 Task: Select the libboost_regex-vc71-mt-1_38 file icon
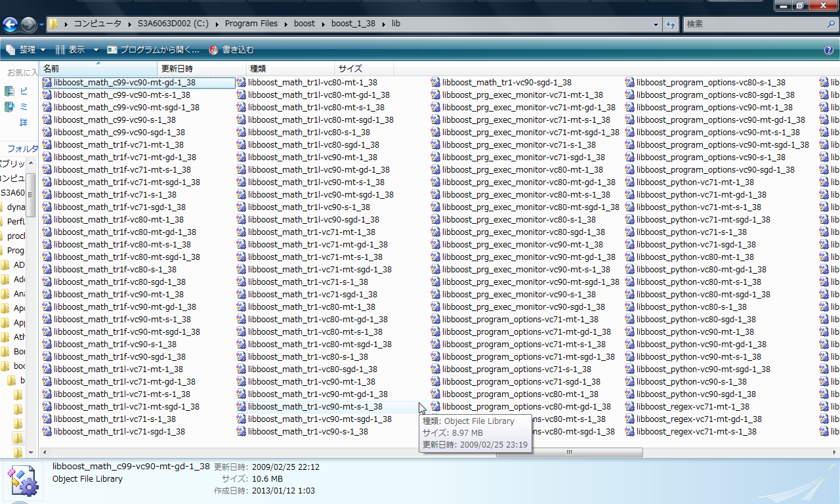click(x=630, y=407)
